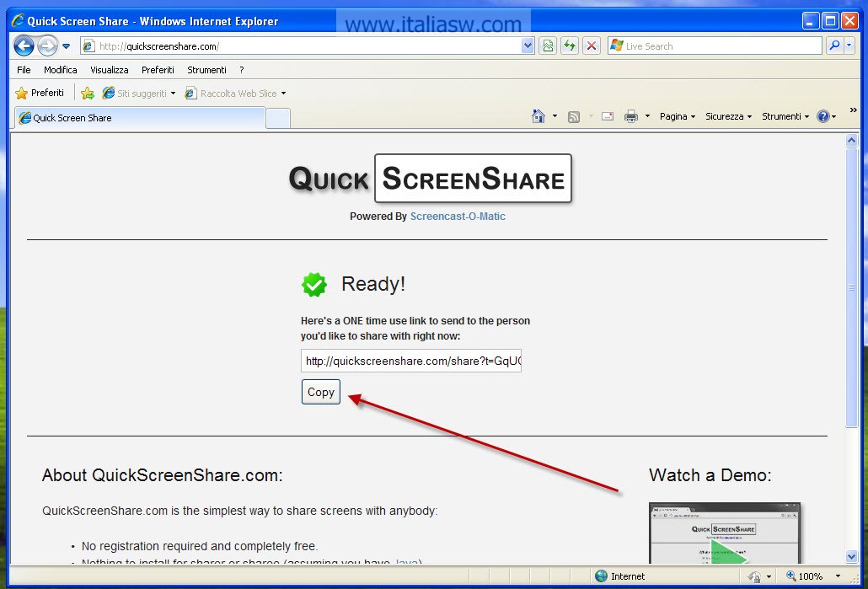
Task: Click the Internet security zone in status bar
Action: pos(619,576)
